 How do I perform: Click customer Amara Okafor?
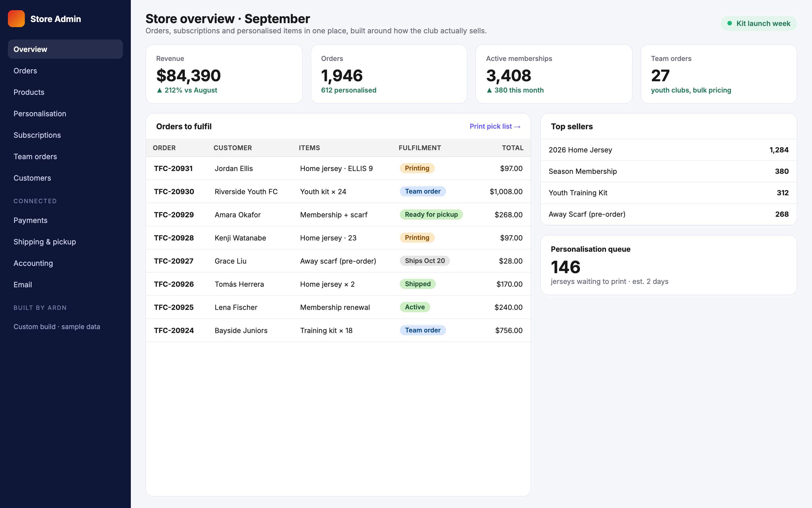click(x=238, y=215)
